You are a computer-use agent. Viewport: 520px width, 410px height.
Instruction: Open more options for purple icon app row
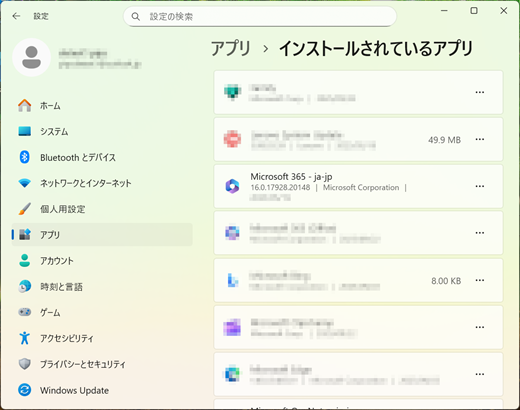pos(480,327)
